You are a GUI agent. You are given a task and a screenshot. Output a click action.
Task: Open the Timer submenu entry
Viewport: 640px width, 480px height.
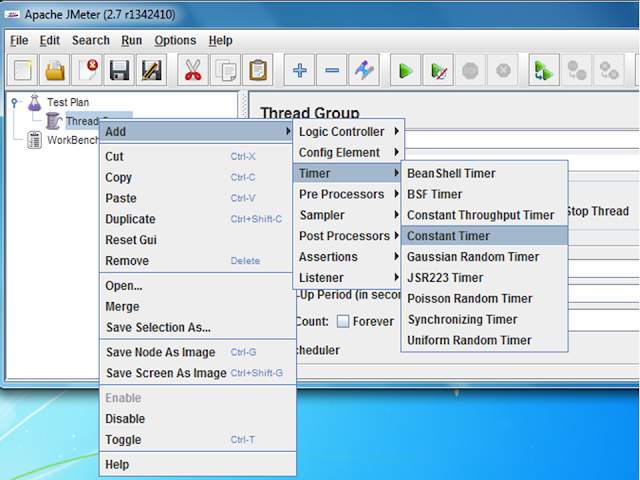pyautogui.click(x=349, y=173)
